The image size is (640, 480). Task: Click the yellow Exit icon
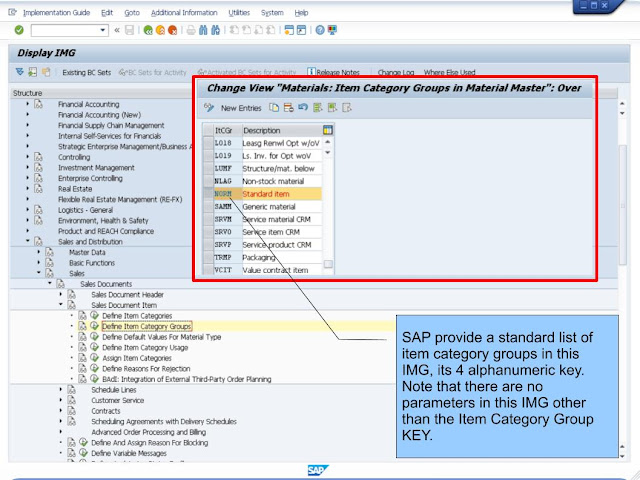(160, 30)
